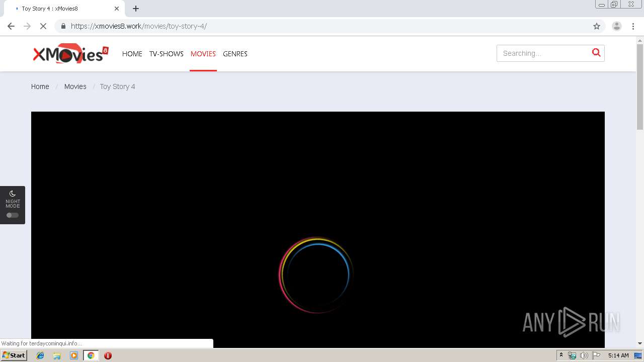Select the MOVIES menu item
This screenshot has width=644, height=362.
pos(203,54)
